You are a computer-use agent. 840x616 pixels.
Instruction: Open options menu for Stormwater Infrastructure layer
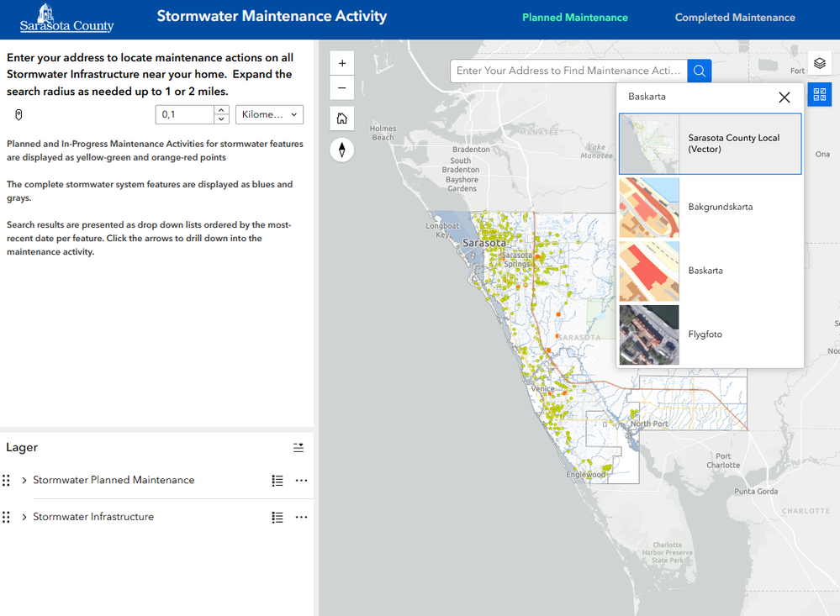pyautogui.click(x=302, y=518)
